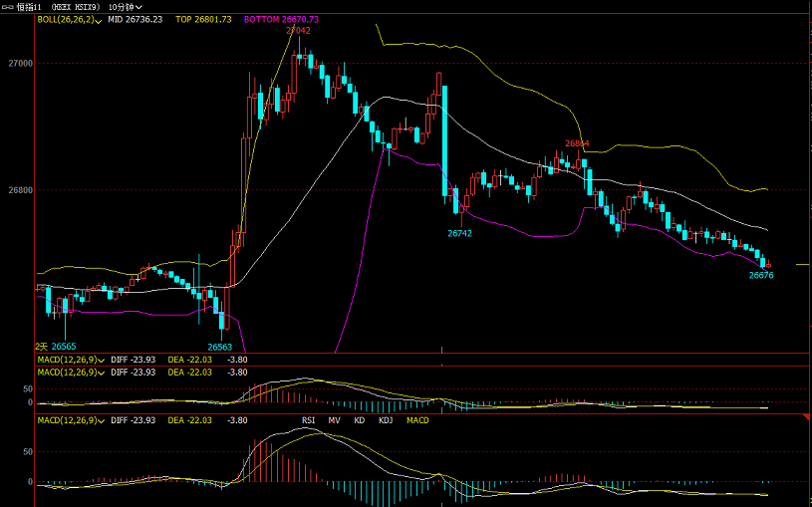Select the yellow MACD indicator tab
Image resolution: width=812 pixels, height=507 pixels.
(417, 420)
